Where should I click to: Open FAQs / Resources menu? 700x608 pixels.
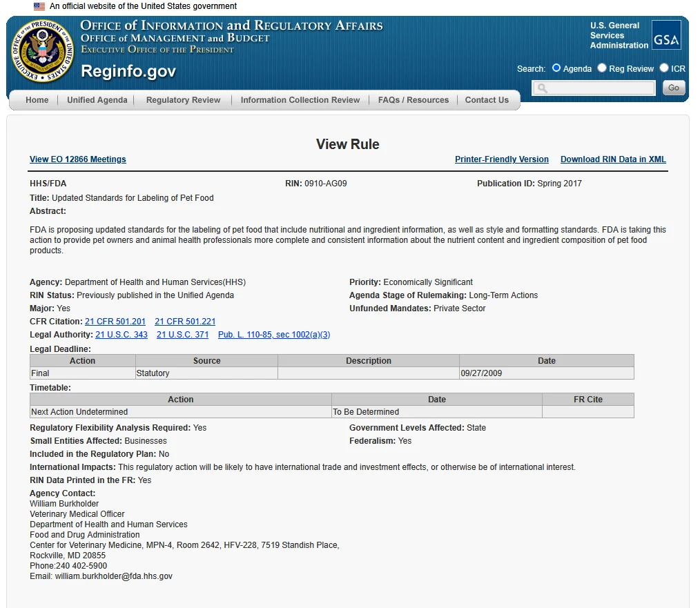click(x=414, y=100)
